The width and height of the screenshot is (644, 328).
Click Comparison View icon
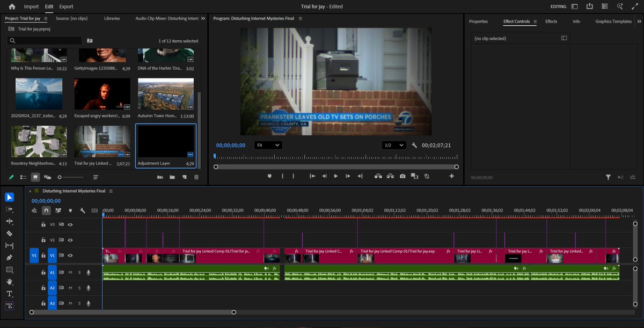(414, 176)
